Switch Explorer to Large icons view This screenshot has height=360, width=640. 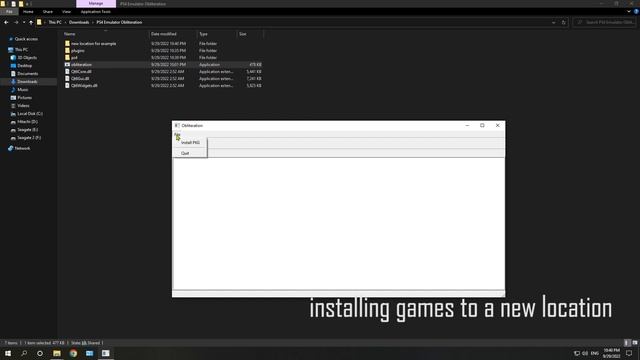[635, 343]
